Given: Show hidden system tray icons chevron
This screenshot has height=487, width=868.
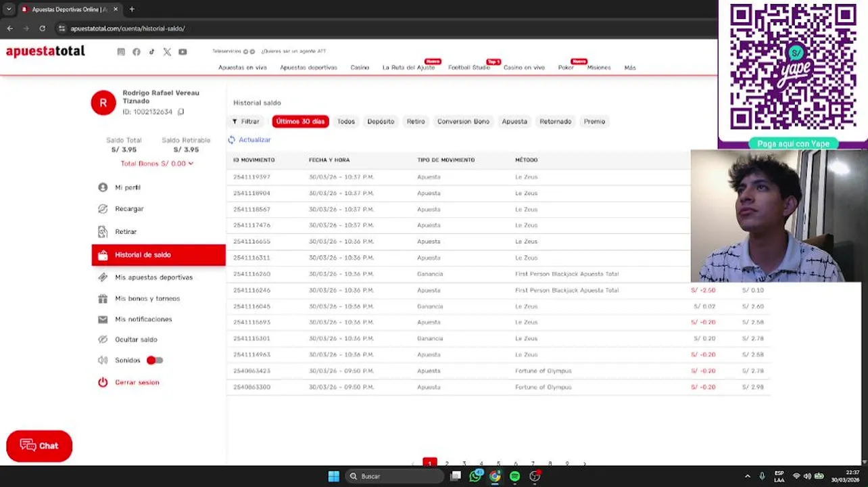Looking at the screenshot, I should point(747,476).
